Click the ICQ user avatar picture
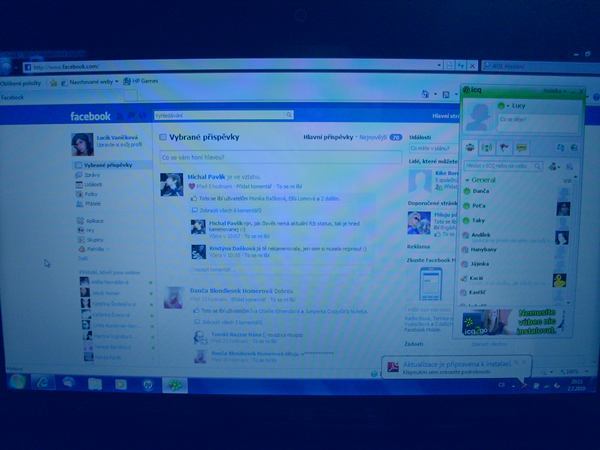Image resolution: width=600 pixels, height=450 pixels. pyautogui.click(x=478, y=117)
